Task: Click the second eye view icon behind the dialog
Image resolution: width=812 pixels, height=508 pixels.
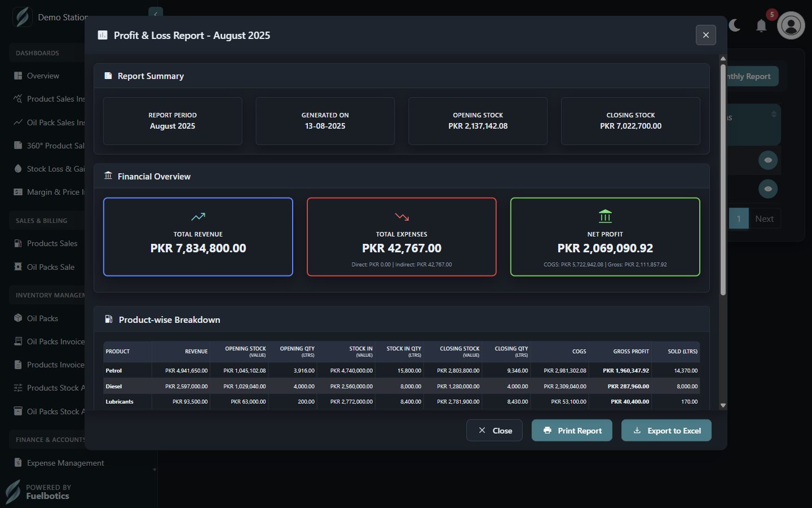Action: point(768,189)
